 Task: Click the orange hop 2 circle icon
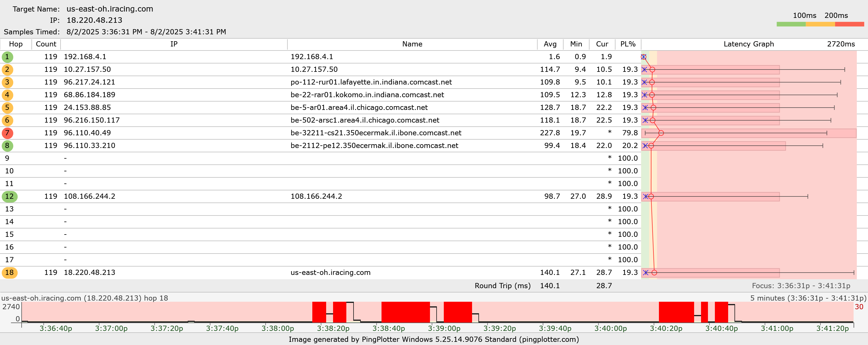pos(7,70)
